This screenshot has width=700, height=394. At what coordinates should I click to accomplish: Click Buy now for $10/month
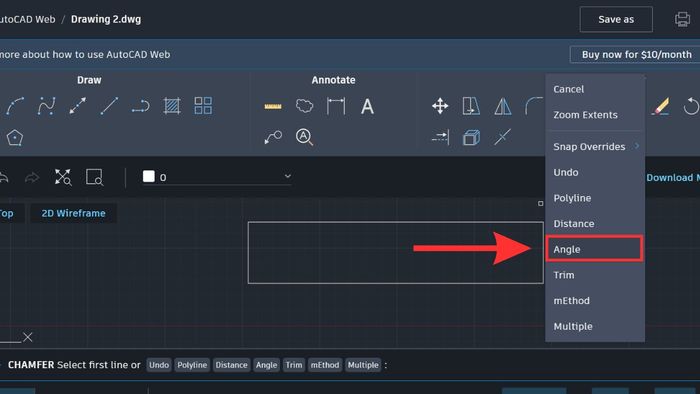[x=636, y=54]
